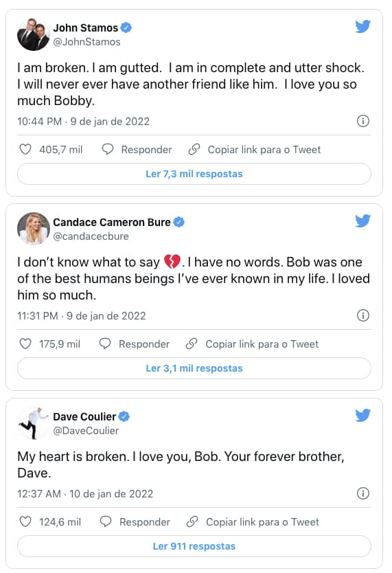Viewport: 392px width, 573px height.
Task: Open info icon on Candace Cameron Bure tweet
Action: click(362, 315)
